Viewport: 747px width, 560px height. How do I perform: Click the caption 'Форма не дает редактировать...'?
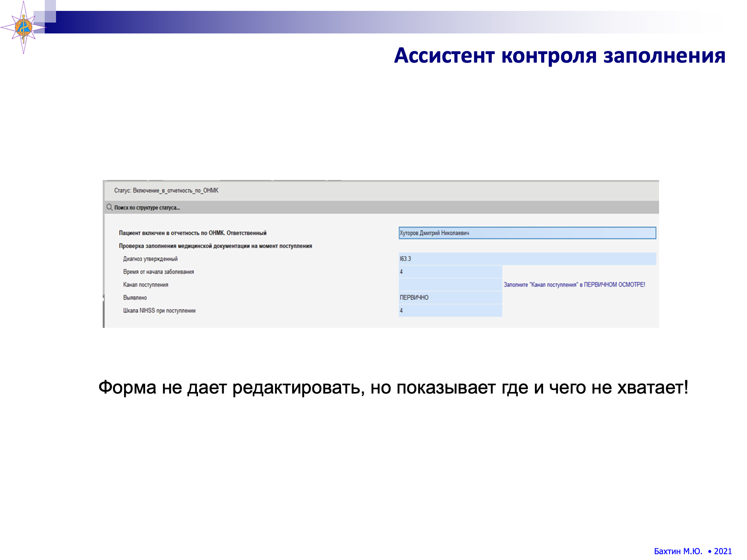click(393, 388)
